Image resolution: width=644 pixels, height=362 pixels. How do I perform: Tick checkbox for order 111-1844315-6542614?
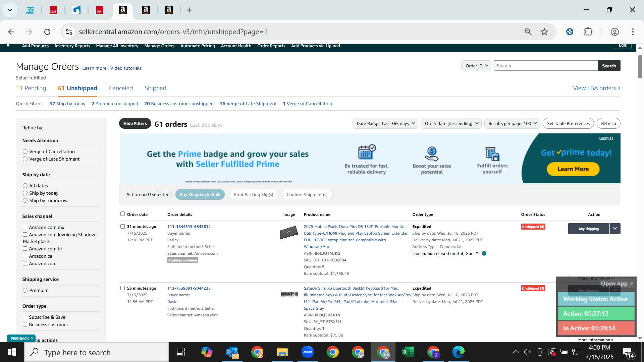pos(122,227)
